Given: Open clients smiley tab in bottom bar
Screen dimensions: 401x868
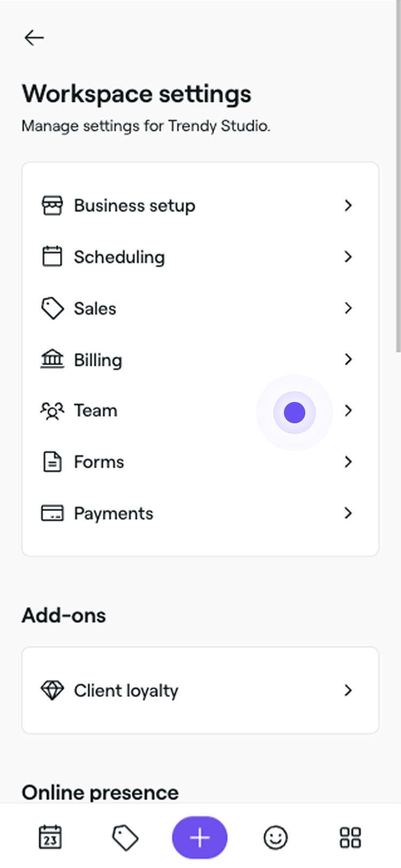Looking at the screenshot, I should [x=275, y=838].
